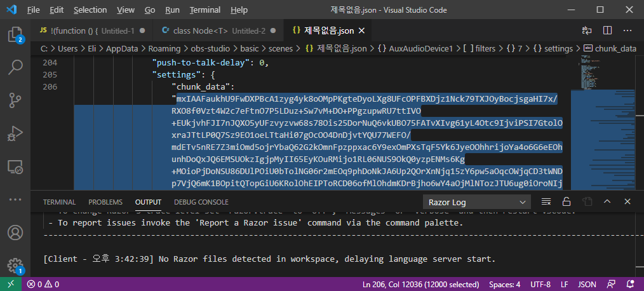Click Ln 206, Col 12036 go-to-line status

point(421,284)
